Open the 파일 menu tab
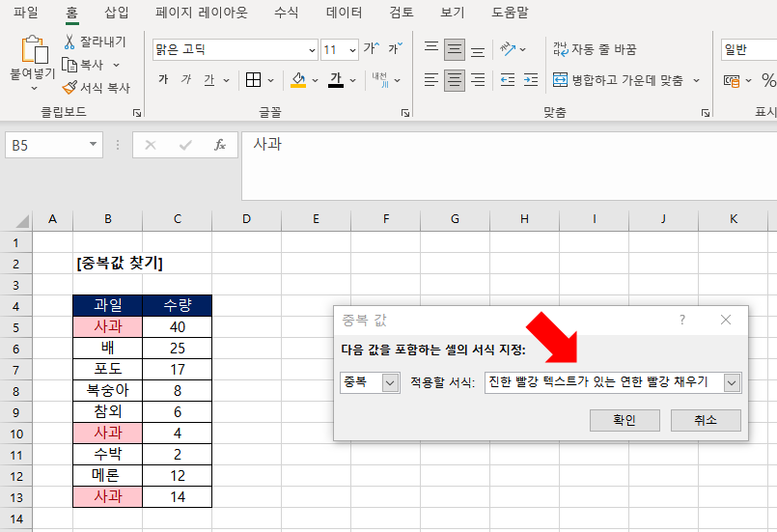This screenshot has width=777, height=532. coord(26,12)
